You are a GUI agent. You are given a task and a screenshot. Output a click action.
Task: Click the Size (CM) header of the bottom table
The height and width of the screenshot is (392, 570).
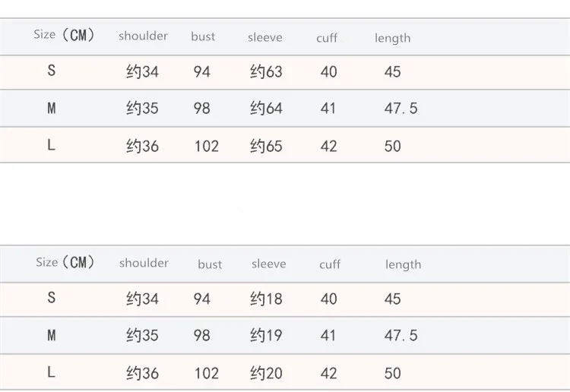(x=65, y=262)
